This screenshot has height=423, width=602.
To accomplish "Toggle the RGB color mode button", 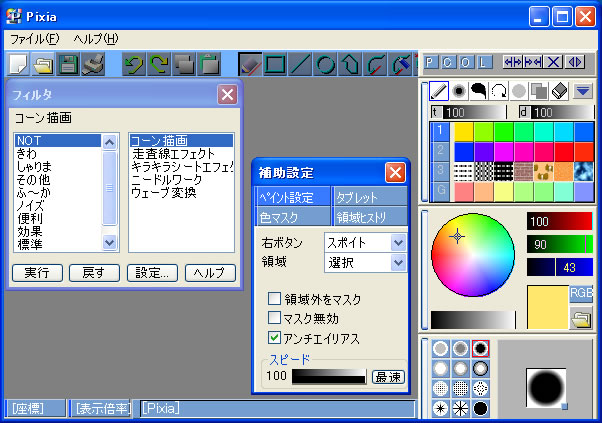I will click(x=581, y=294).
